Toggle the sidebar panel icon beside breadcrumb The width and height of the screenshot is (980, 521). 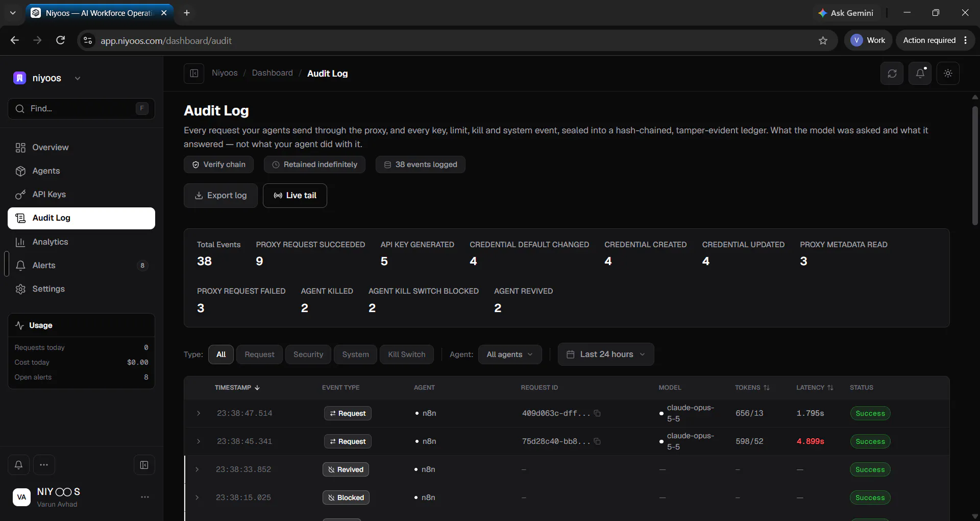(x=194, y=74)
